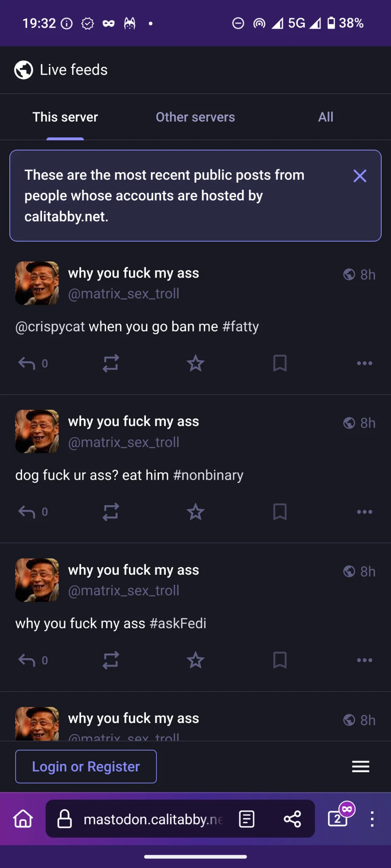Tap the browser home icon

(x=23, y=818)
